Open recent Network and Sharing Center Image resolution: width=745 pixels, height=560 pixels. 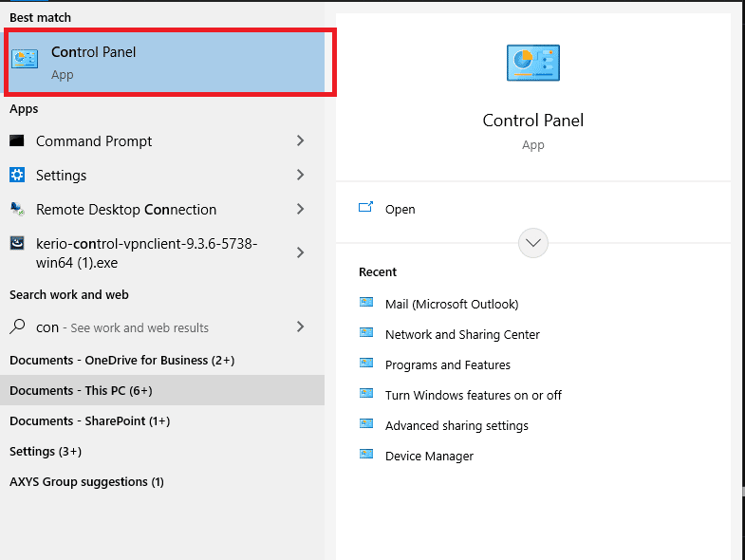(462, 335)
